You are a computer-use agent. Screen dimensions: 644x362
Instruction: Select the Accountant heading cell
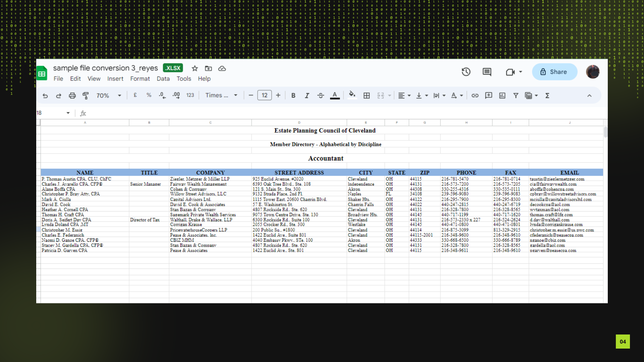click(x=326, y=158)
